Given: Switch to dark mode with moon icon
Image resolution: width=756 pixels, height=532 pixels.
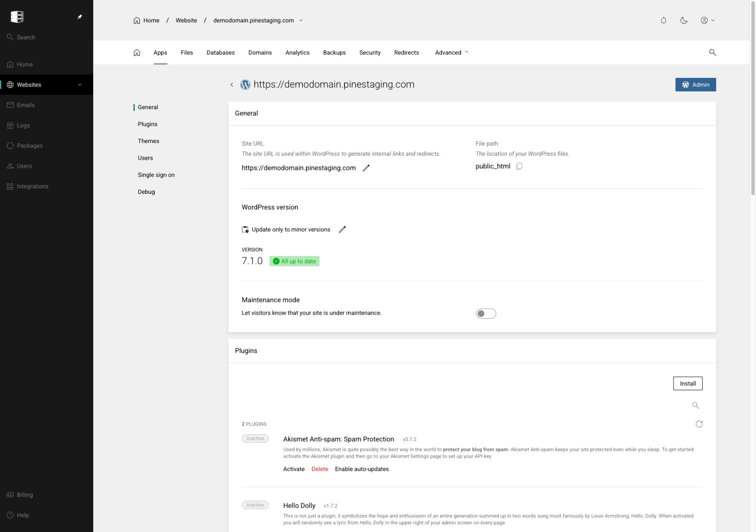Looking at the screenshot, I should point(684,20).
